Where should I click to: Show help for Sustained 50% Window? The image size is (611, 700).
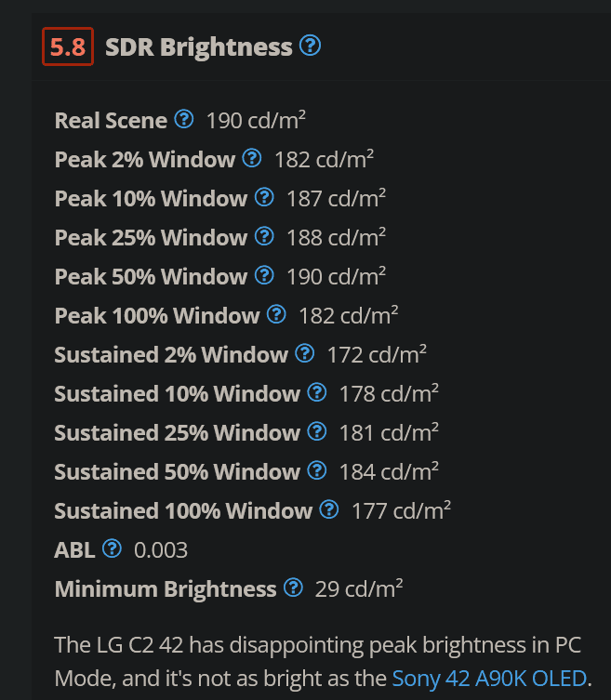point(317,470)
